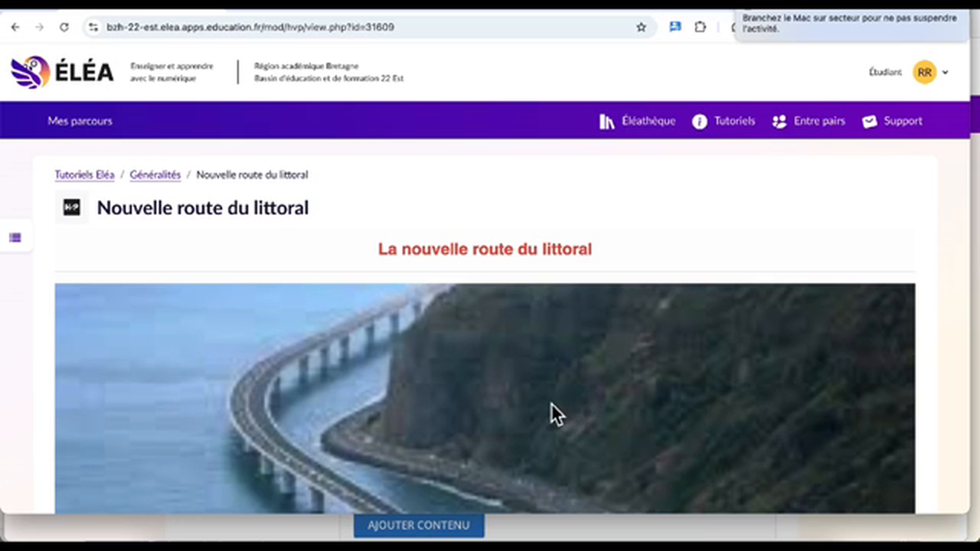The height and width of the screenshot is (551, 980).
Task: Follow the Tutoriels Eléa breadcrumb link
Action: (x=84, y=174)
